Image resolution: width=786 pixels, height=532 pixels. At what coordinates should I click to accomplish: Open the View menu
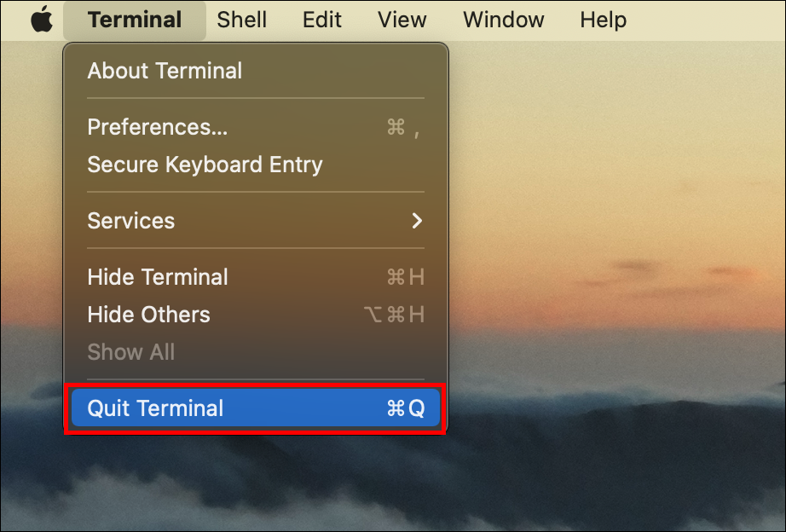click(x=402, y=20)
